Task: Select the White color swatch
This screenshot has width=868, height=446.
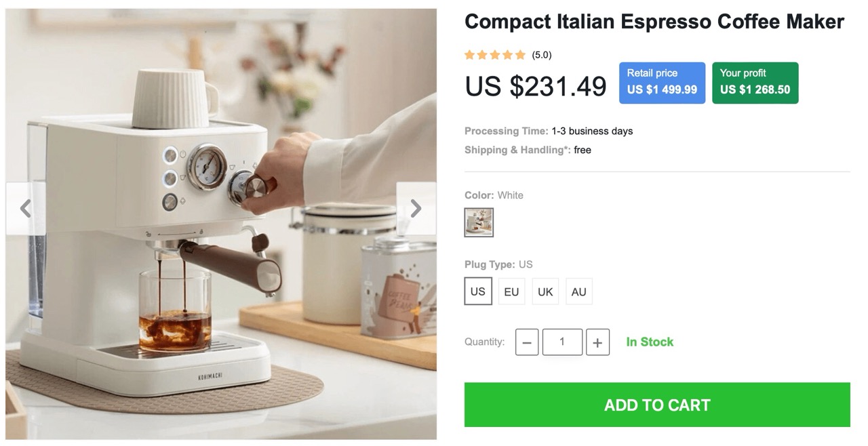Action: (479, 222)
